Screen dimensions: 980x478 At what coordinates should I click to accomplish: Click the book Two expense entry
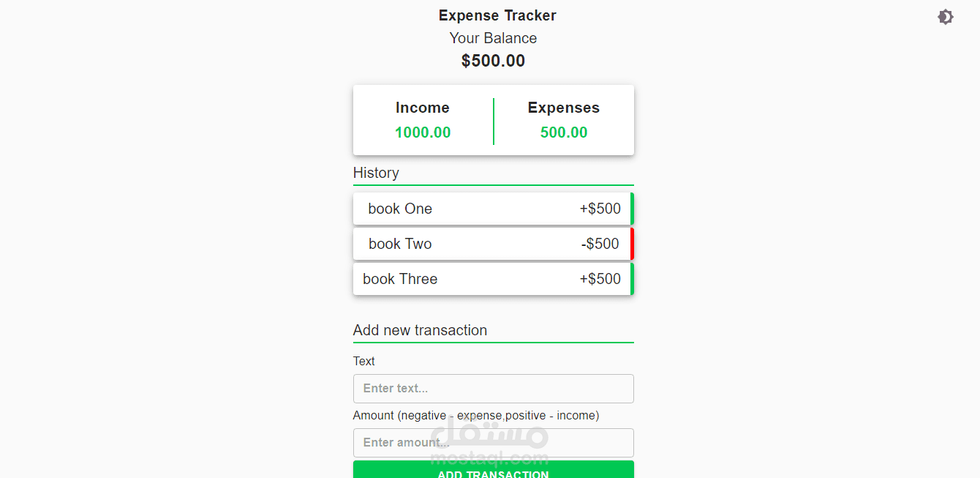[x=493, y=244]
